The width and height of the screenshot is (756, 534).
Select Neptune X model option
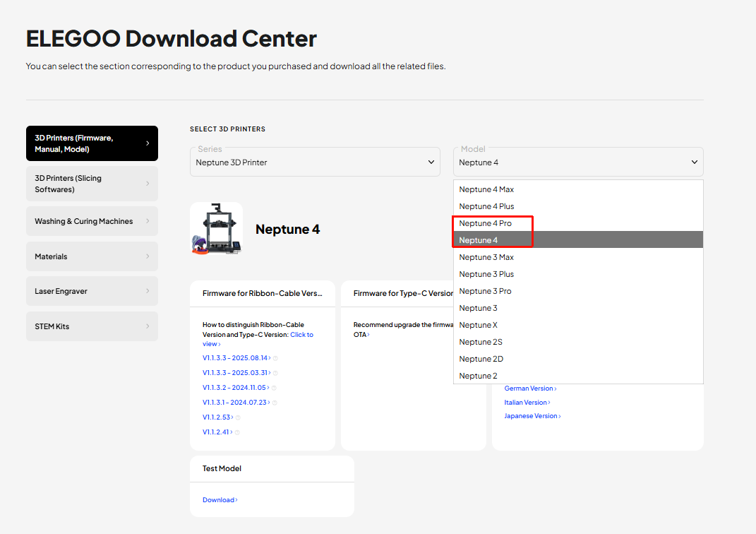(478, 325)
